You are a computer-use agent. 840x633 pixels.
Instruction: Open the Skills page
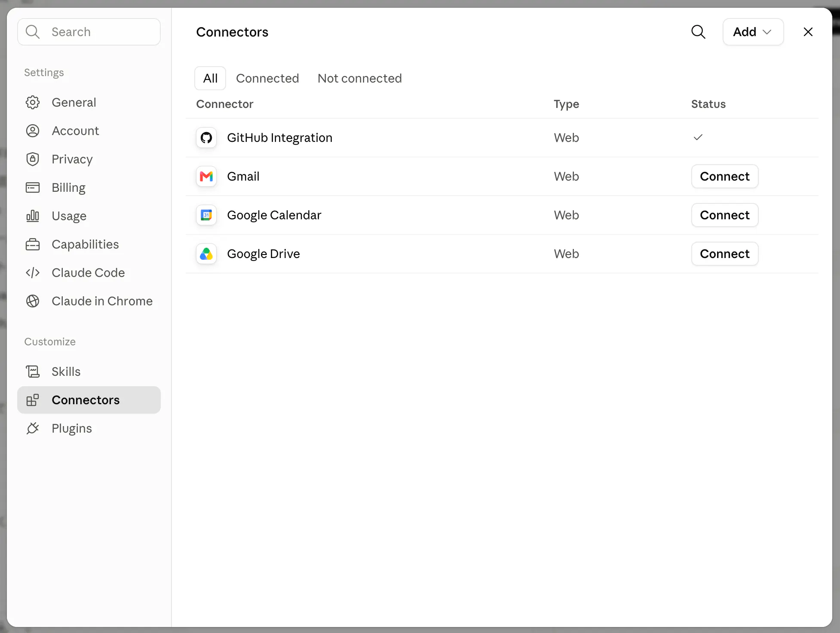tap(89, 372)
